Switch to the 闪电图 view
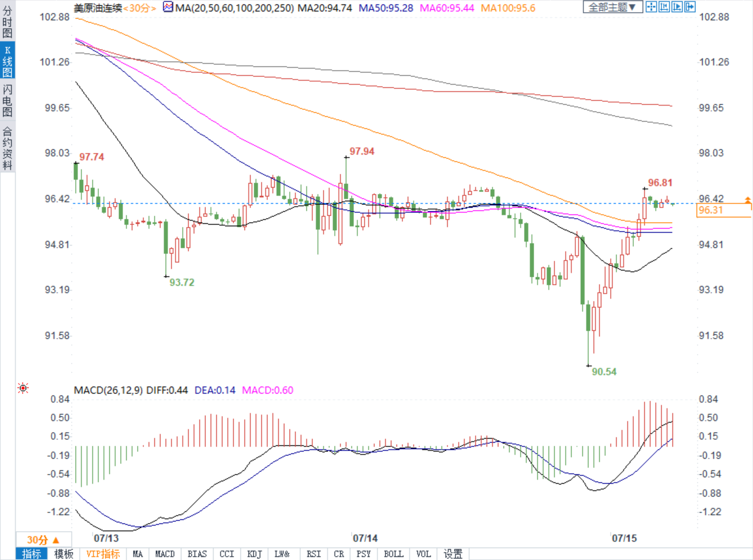 8,100
